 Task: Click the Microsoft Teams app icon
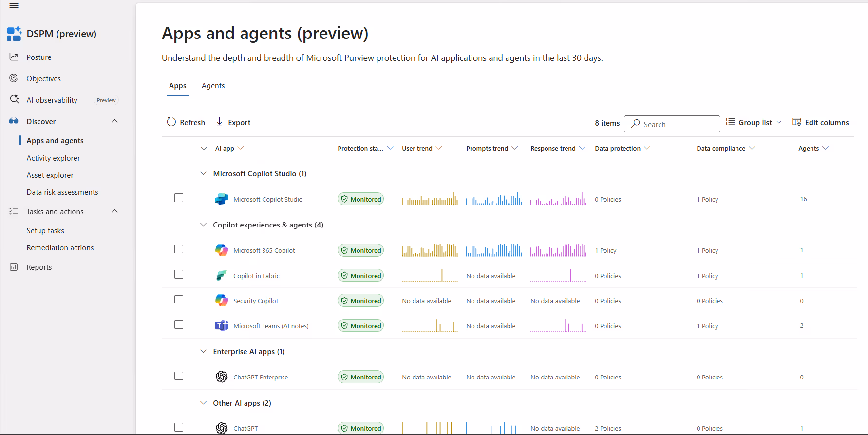[222, 325]
